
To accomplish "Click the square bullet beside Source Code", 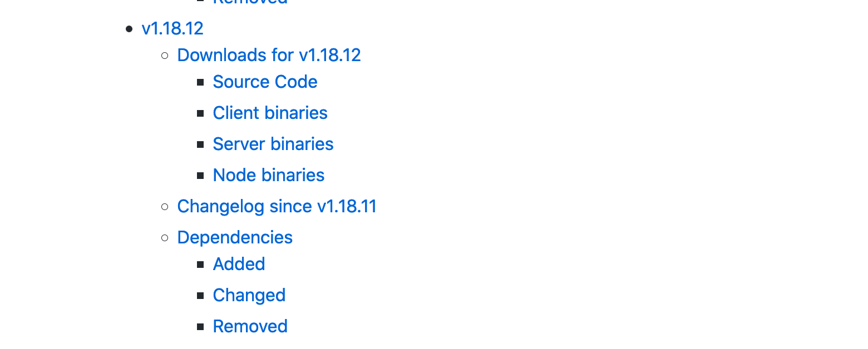I will [x=200, y=82].
